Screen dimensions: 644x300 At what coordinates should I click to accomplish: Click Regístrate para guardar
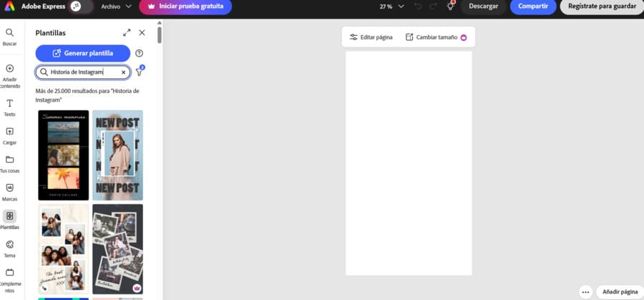[602, 6]
